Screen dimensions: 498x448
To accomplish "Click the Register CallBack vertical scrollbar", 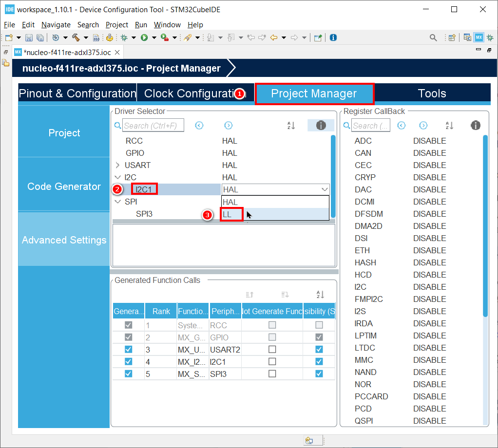I will pyautogui.click(x=485, y=225).
